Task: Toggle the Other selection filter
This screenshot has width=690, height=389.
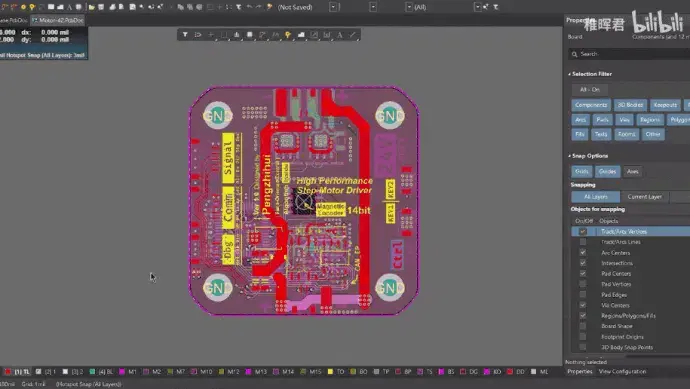Action: [653, 134]
